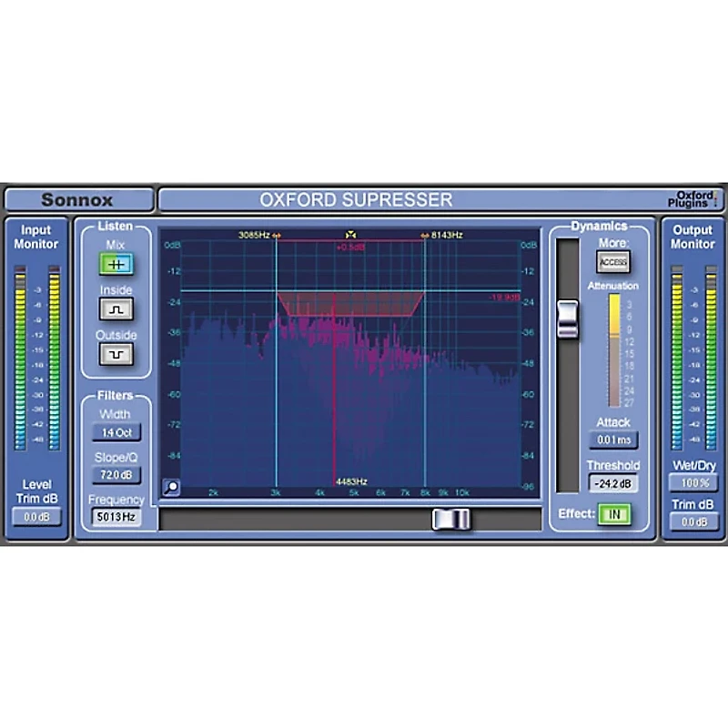This screenshot has width=728, height=728.
Task: Click the Slope/Q 72.0 dB field
Action: click(118, 472)
